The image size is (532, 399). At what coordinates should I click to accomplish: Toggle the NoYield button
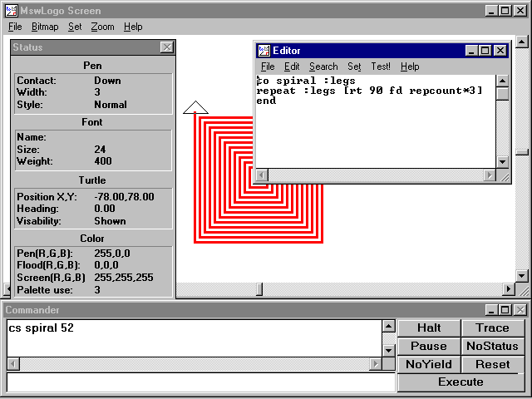[x=429, y=364]
